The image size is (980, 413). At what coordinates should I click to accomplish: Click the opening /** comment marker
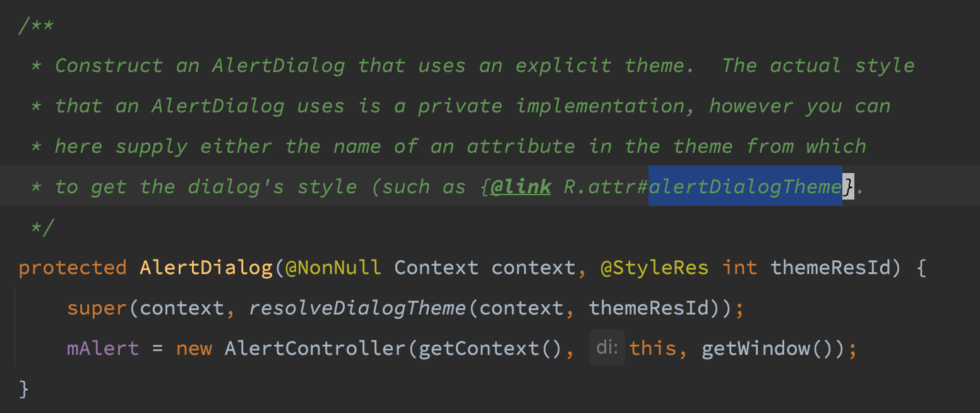coord(37,27)
